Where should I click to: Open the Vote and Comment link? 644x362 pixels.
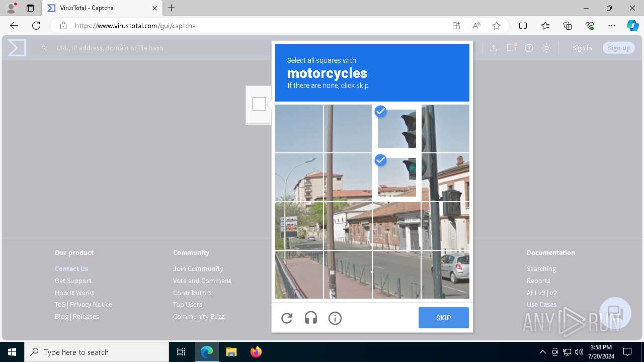point(202,281)
